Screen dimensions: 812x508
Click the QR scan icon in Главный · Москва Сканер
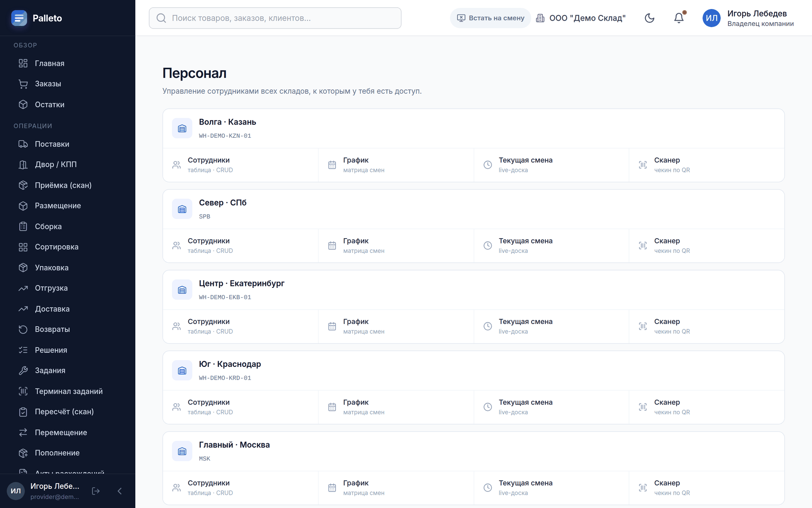click(643, 488)
